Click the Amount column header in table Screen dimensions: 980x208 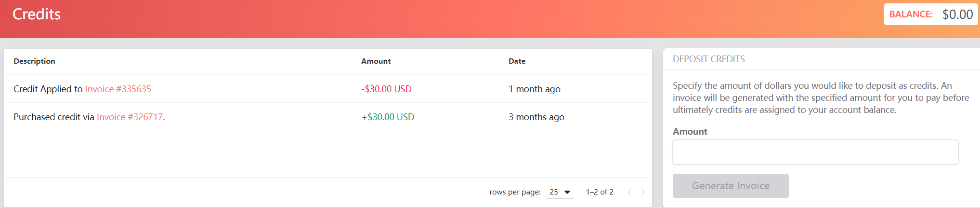pyautogui.click(x=376, y=61)
